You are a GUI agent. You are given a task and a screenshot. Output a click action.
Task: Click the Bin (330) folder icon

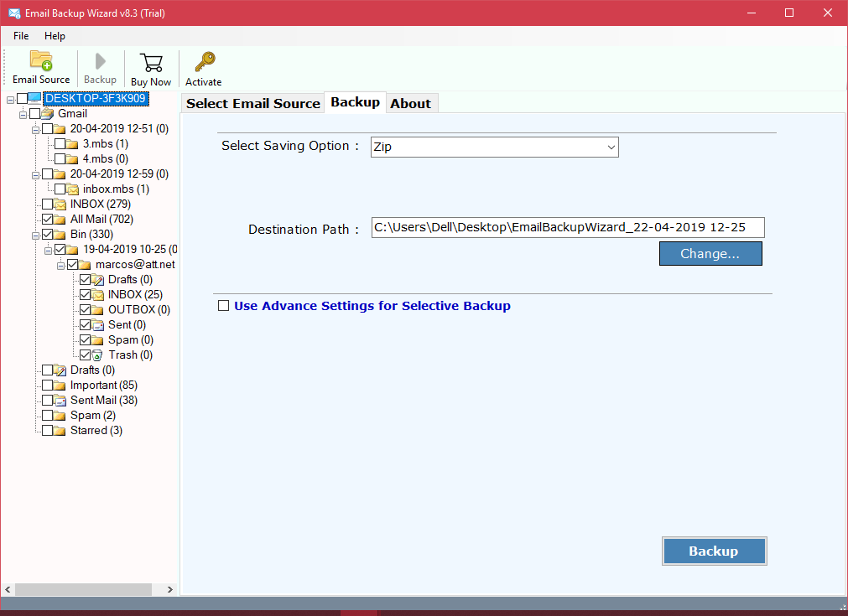tap(60, 235)
